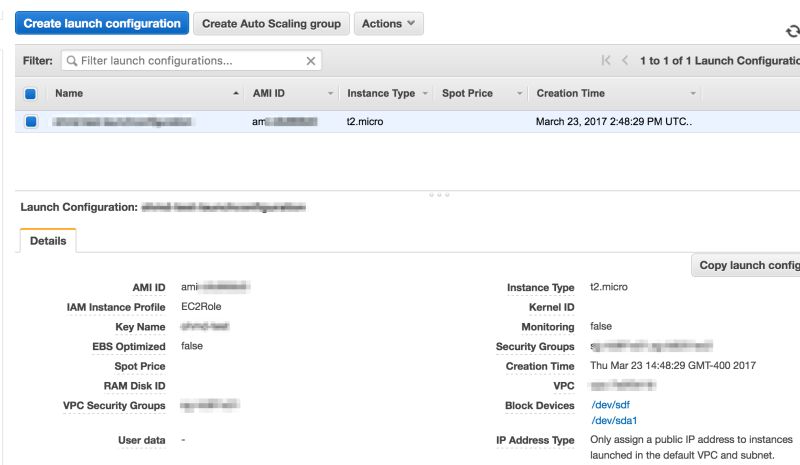Open the Actions dropdown menu
This screenshot has height=465, width=800.
pyautogui.click(x=388, y=23)
